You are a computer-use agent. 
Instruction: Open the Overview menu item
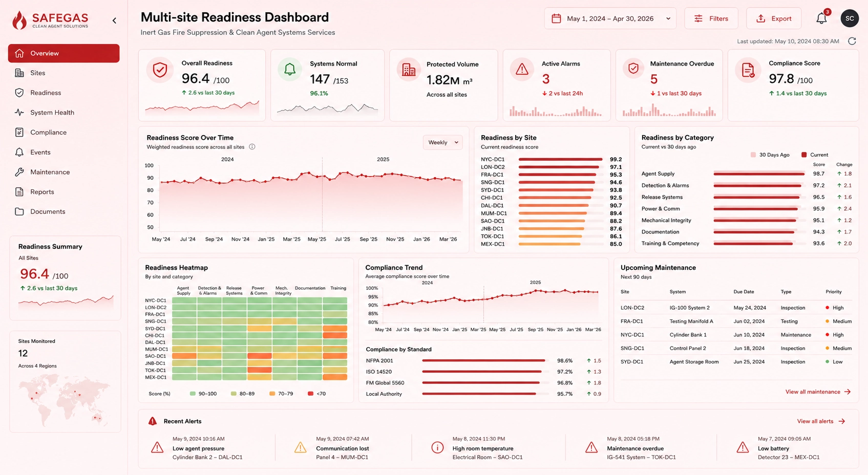[x=63, y=53]
